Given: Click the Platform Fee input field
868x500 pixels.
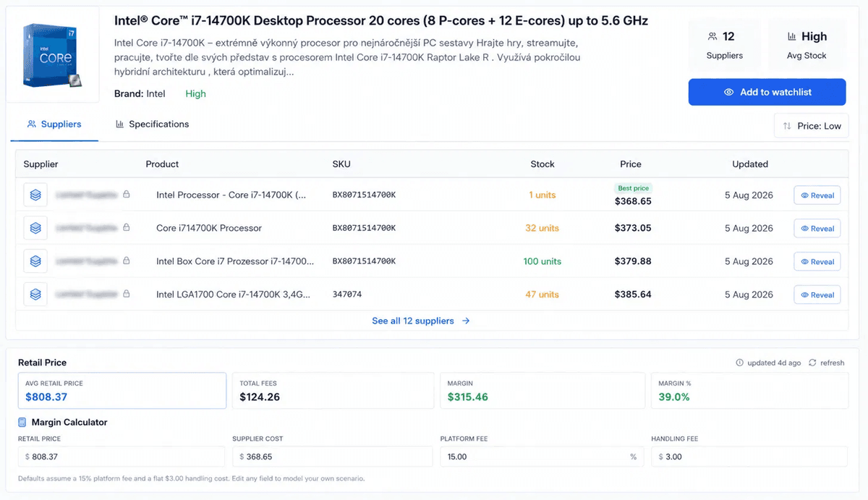Looking at the screenshot, I should click(x=541, y=457).
